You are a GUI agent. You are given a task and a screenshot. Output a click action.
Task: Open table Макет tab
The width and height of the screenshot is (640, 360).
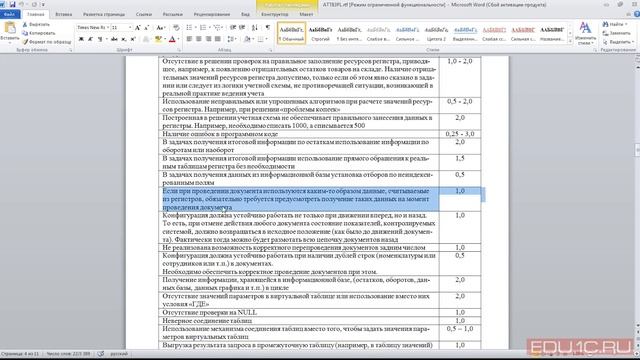(306, 14)
